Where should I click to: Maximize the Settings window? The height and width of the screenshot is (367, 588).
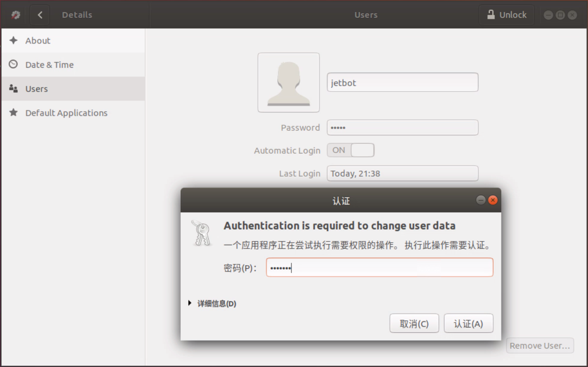(x=560, y=15)
